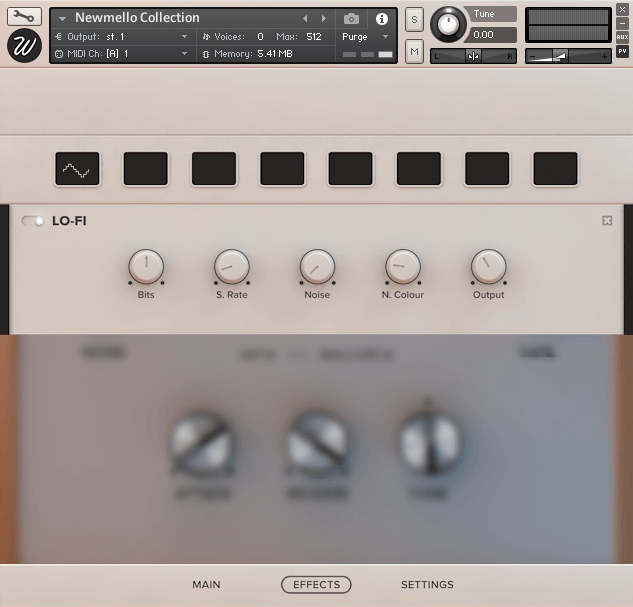The image size is (633, 607).
Task: Adjust the Tune knob
Action: click(x=448, y=25)
